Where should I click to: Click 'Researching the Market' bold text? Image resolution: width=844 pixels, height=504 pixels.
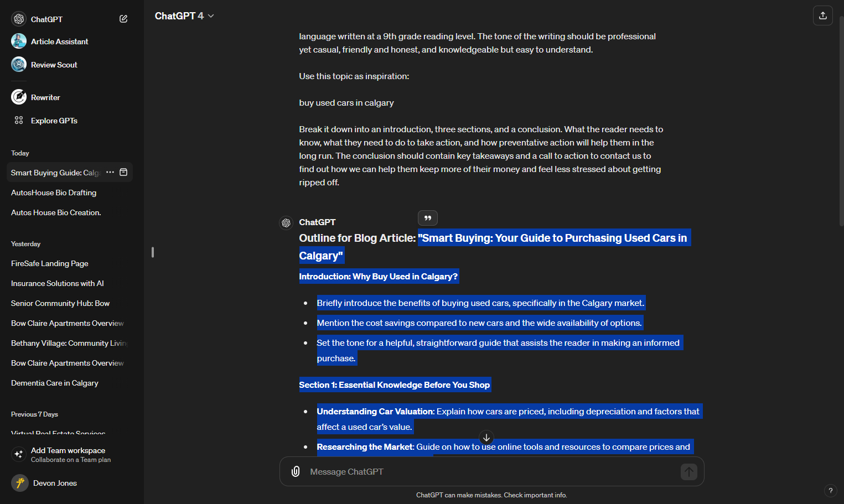click(365, 447)
